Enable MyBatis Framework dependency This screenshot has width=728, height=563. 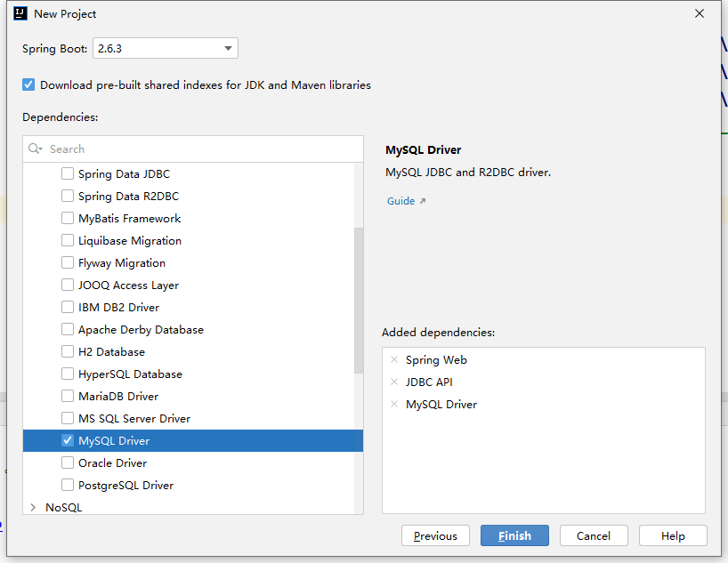pos(68,219)
